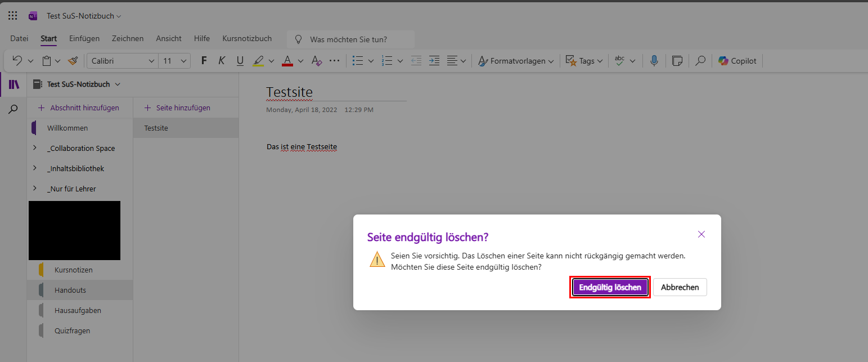The width and height of the screenshot is (868, 362).
Task: Click the Dictate microphone icon
Action: click(654, 61)
